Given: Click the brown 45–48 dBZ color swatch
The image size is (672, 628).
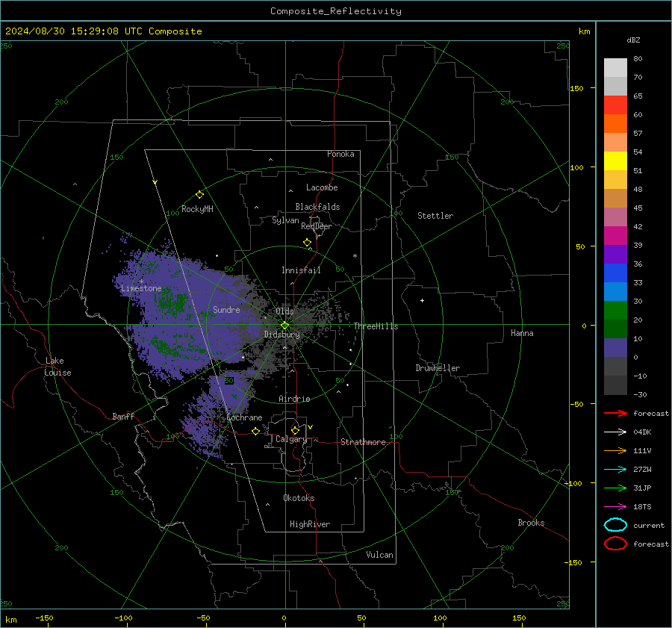Looking at the screenshot, I should (x=615, y=199).
